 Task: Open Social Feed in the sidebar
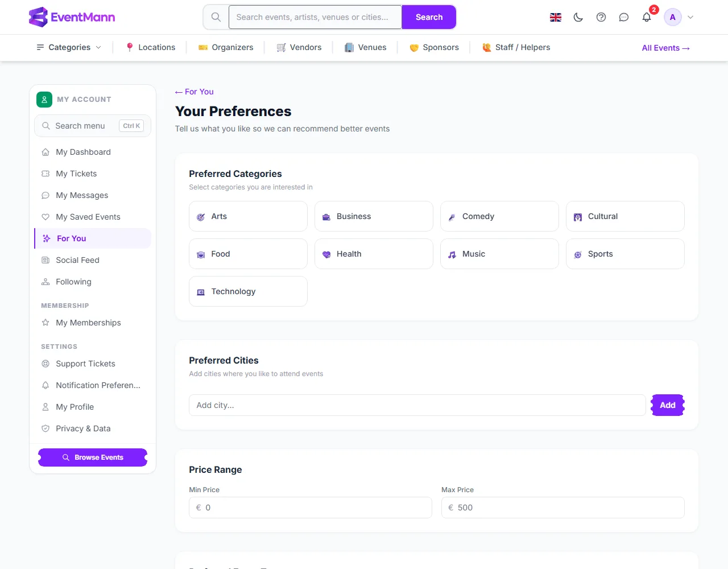(93, 260)
